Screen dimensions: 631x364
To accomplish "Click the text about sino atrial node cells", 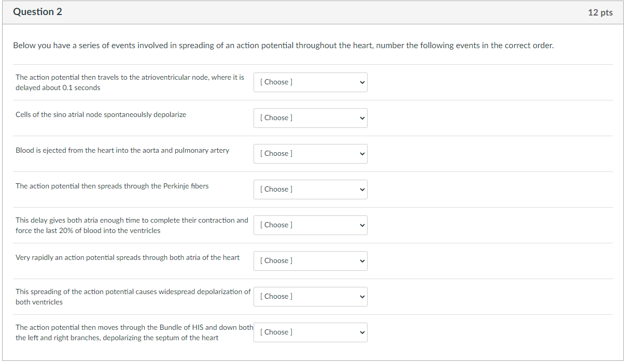I will [101, 114].
